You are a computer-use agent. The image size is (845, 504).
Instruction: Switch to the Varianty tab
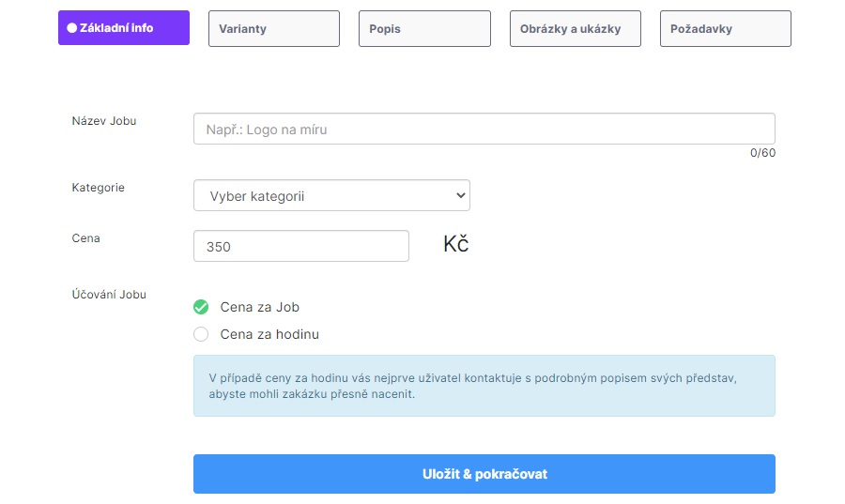click(x=274, y=28)
